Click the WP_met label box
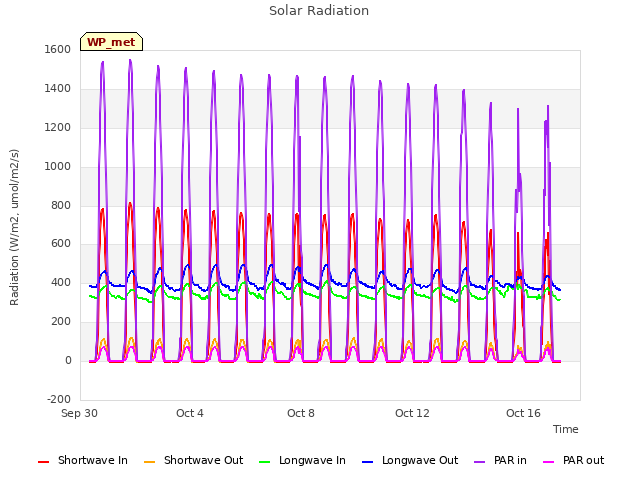Screen dimensions: 640x480 tap(111, 42)
